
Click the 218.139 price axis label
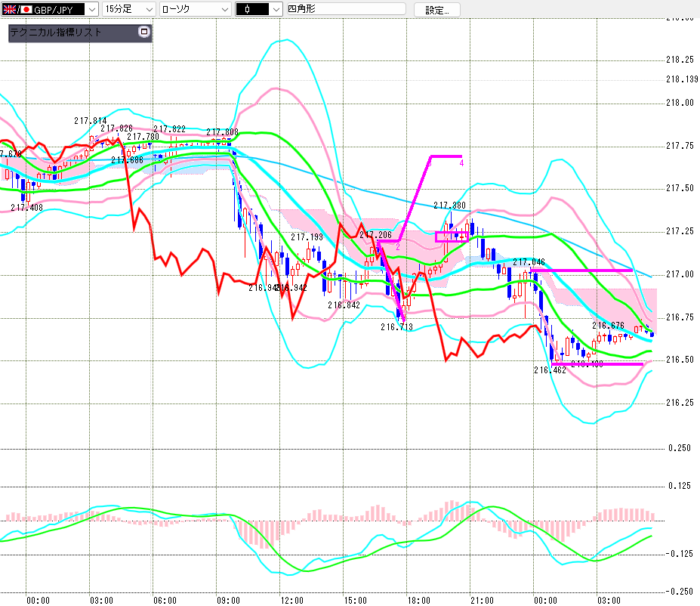682,79
